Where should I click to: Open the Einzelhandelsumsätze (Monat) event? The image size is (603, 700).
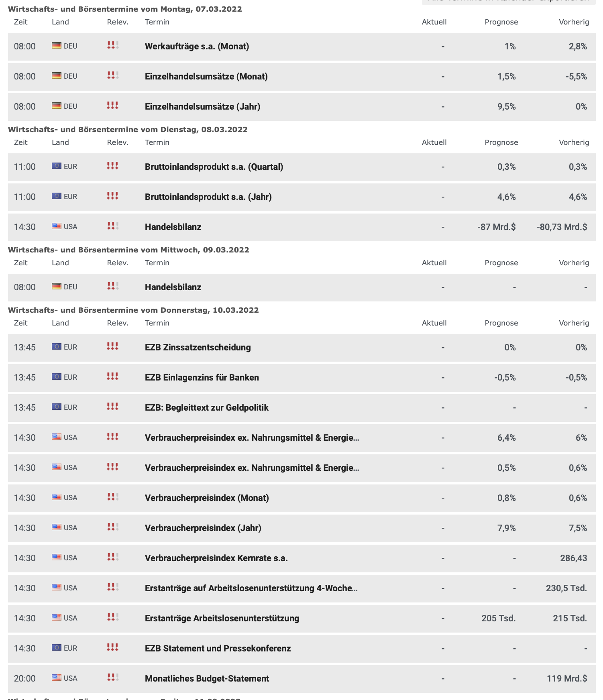[206, 76]
